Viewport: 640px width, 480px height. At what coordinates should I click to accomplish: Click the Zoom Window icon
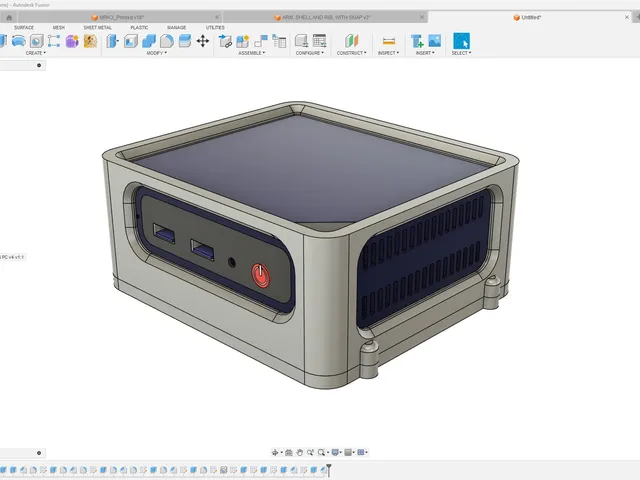pos(311,452)
